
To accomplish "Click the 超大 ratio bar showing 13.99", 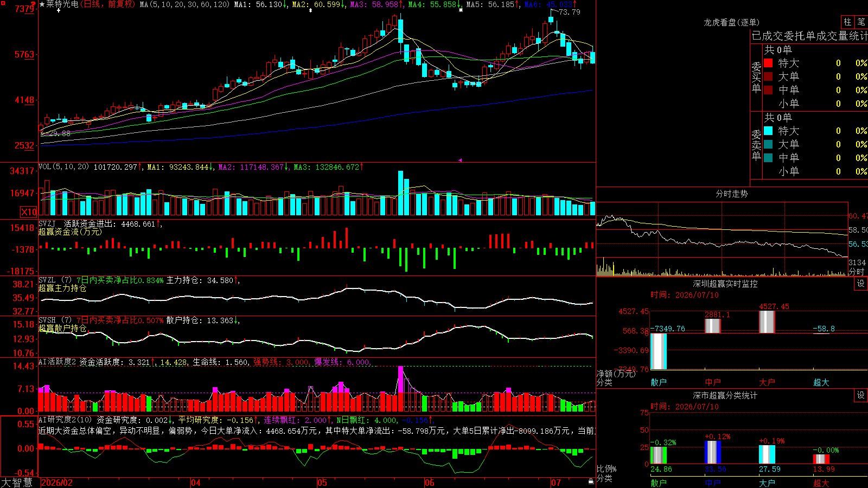I will [821, 459].
